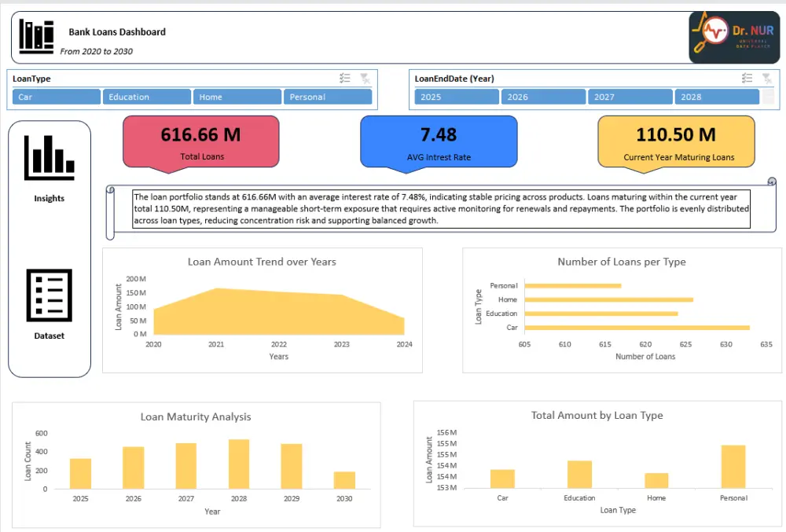786x532 pixels.
Task: Enable multi-select on the LoanEndDate slicer
Action: click(747, 78)
